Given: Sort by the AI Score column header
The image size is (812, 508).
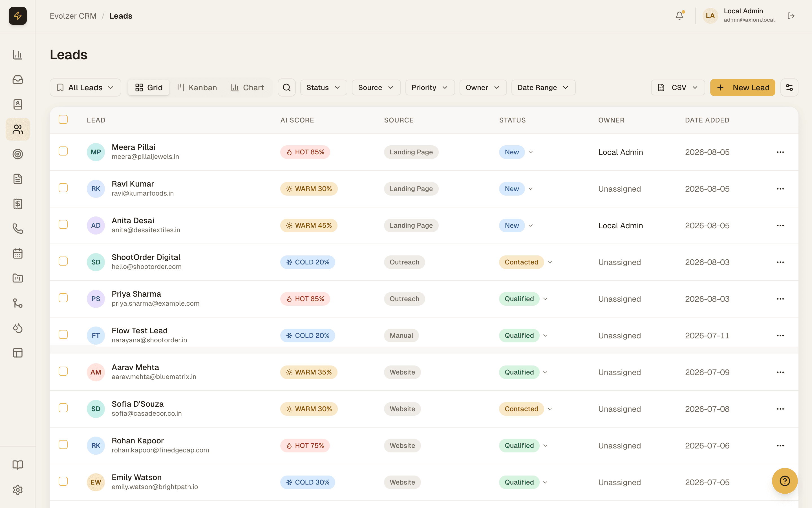Looking at the screenshot, I should pyautogui.click(x=297, y=120).
